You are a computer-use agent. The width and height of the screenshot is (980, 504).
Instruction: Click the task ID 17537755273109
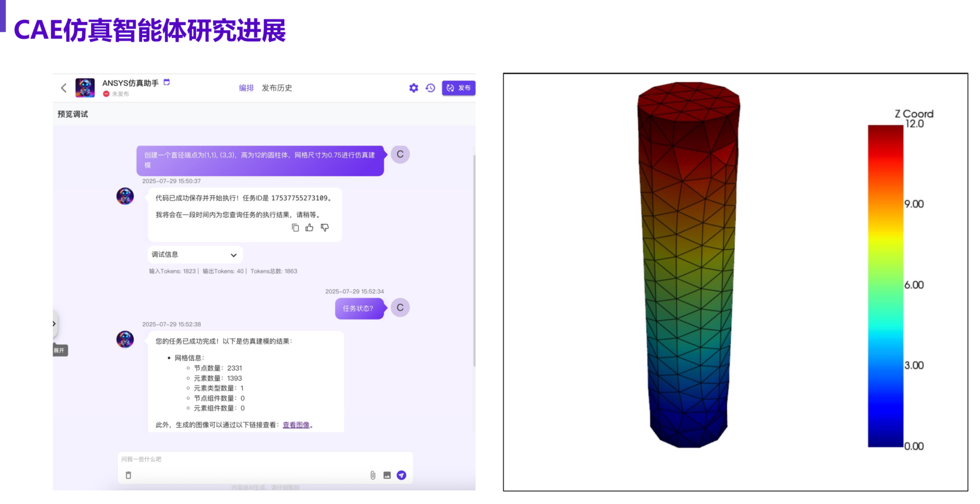[x=300, y=198]
